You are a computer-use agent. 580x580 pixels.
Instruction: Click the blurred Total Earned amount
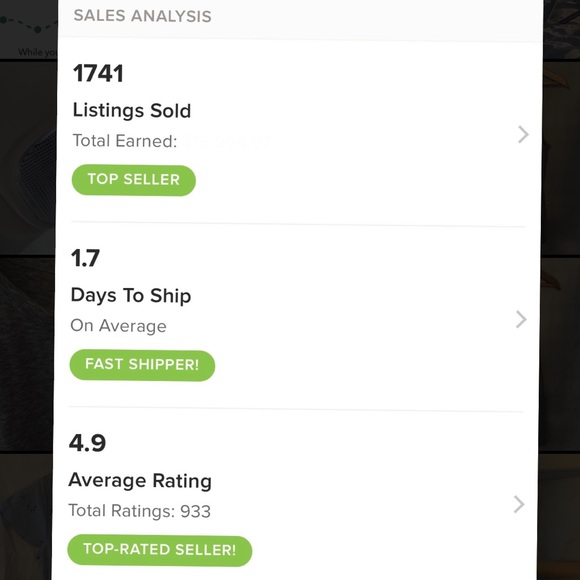tap(227, 141)
